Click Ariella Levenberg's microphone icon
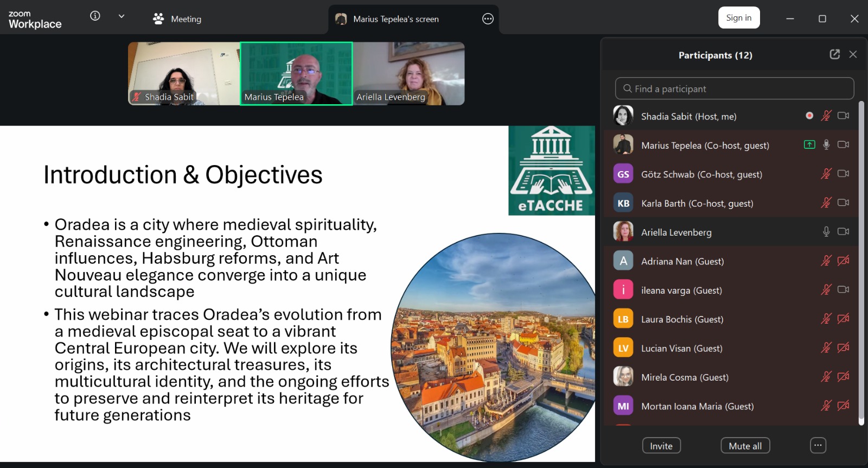Viewport: 868px width, 468px height. [826, 232]
